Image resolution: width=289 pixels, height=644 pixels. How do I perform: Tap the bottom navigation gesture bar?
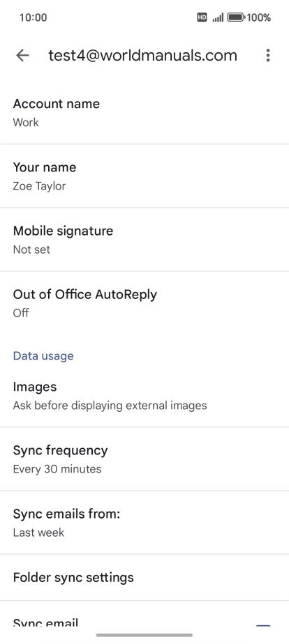(x=144, y=635)
